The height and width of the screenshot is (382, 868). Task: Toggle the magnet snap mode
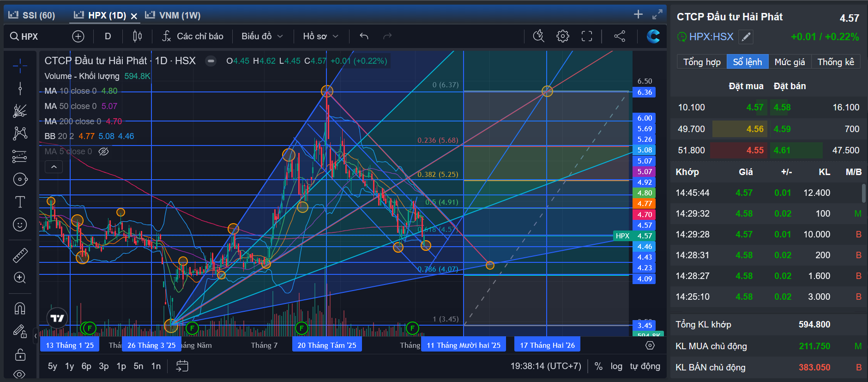pyautogui.click(x=20, y=308)
